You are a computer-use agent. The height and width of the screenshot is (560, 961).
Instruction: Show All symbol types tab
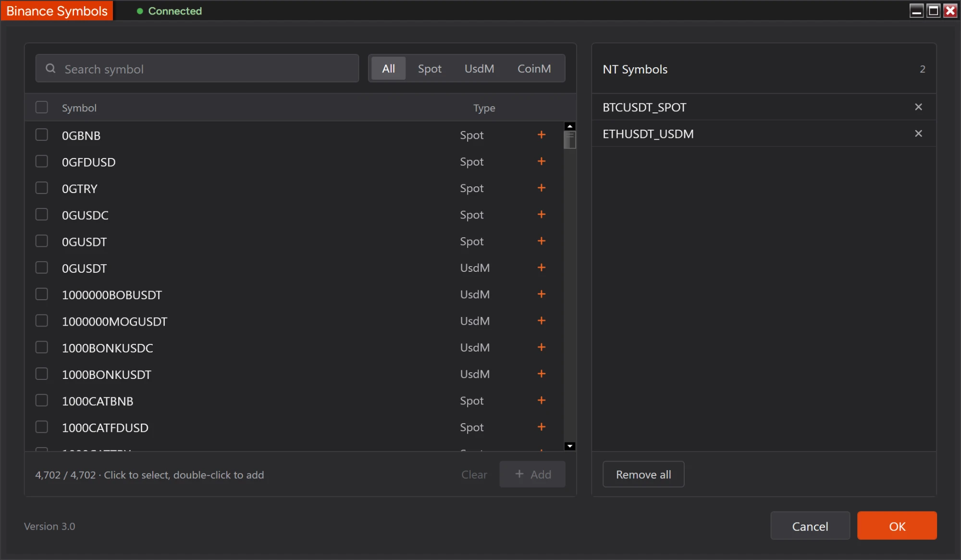tap(388, 69)
